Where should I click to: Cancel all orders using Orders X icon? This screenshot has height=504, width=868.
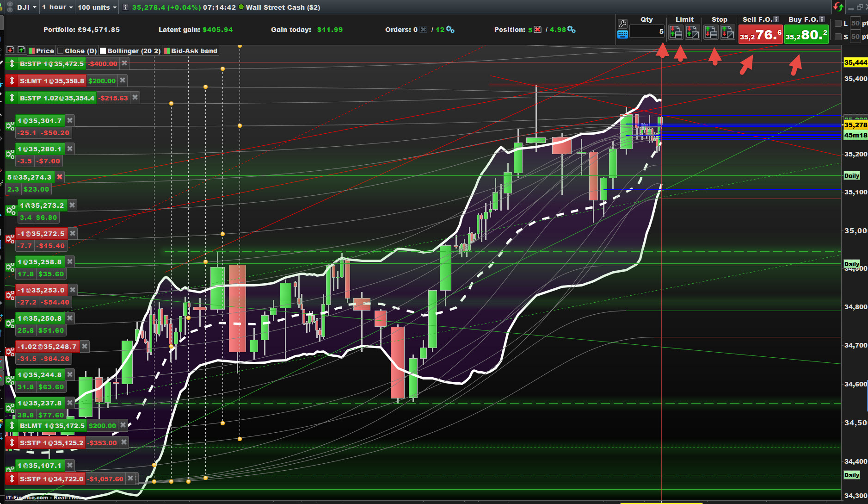pos(423,30)
